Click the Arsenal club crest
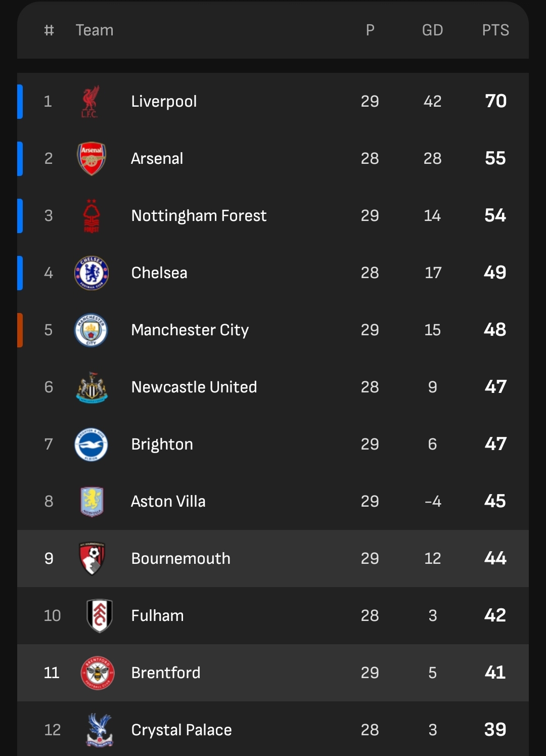Screen dimensions: 546x756 coord(92,159)
